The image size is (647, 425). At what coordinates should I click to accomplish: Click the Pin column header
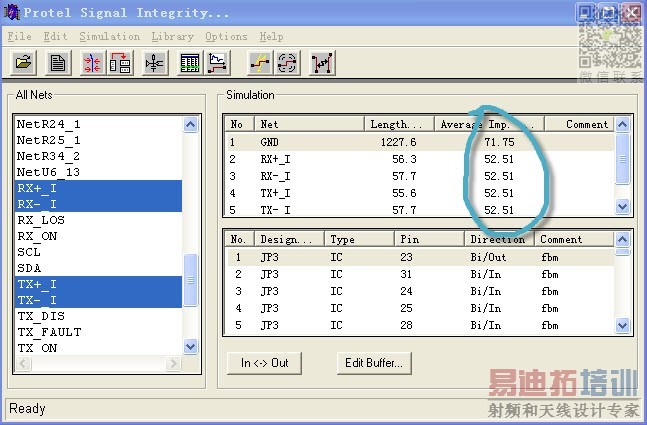[429, 239]
